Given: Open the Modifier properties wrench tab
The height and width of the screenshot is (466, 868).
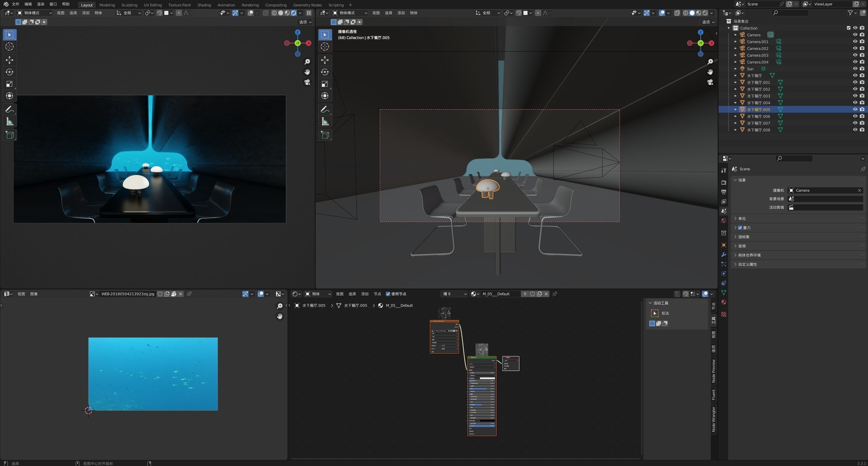Looking at the screenshot, I should click(x=723, y=255).
